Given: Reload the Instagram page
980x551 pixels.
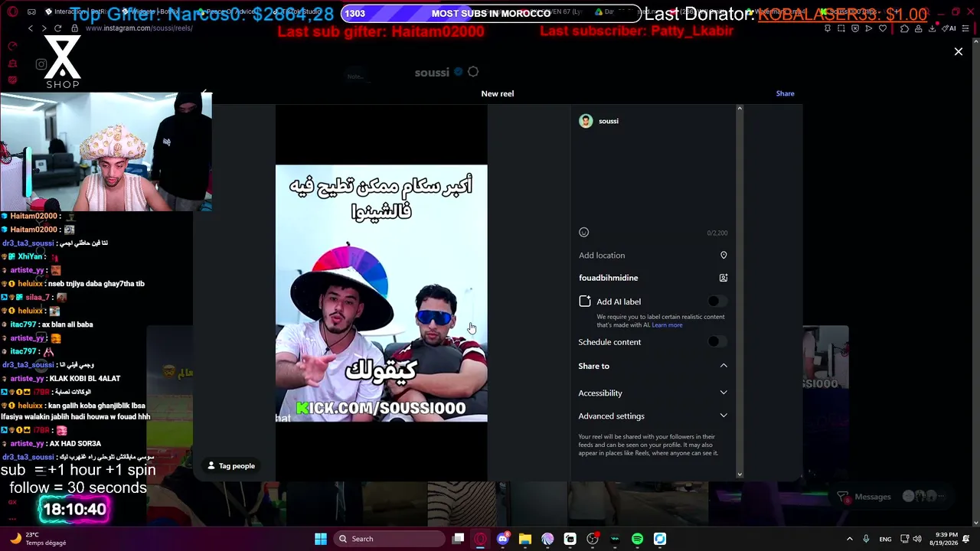Looking at the screenshot, I should click(x=57, y=28).
